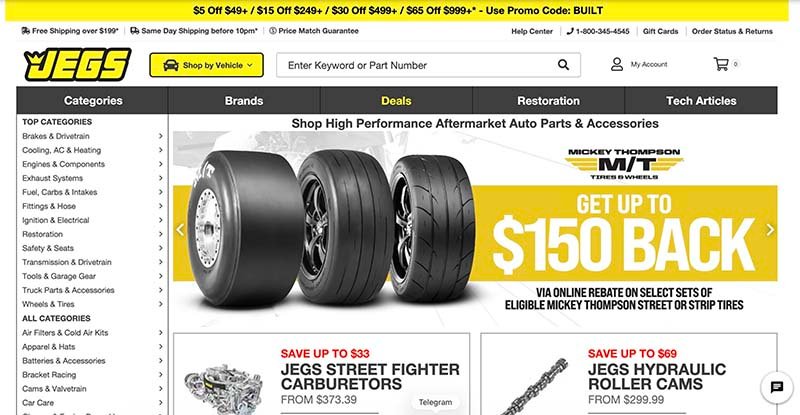Open the Help Center link
Viewport: 800px width, 415px height.
tap(532, 31)
